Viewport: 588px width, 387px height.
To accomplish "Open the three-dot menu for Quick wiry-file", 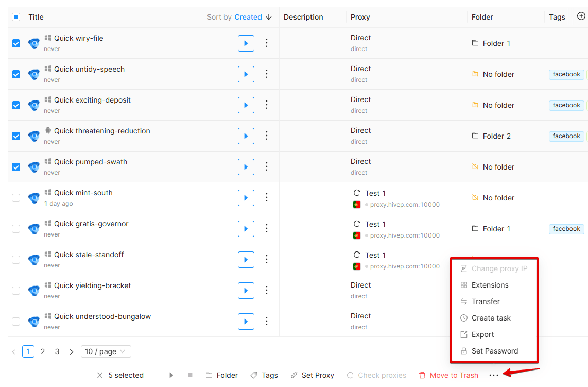I will pyautogui.click(x=267, y=43).
